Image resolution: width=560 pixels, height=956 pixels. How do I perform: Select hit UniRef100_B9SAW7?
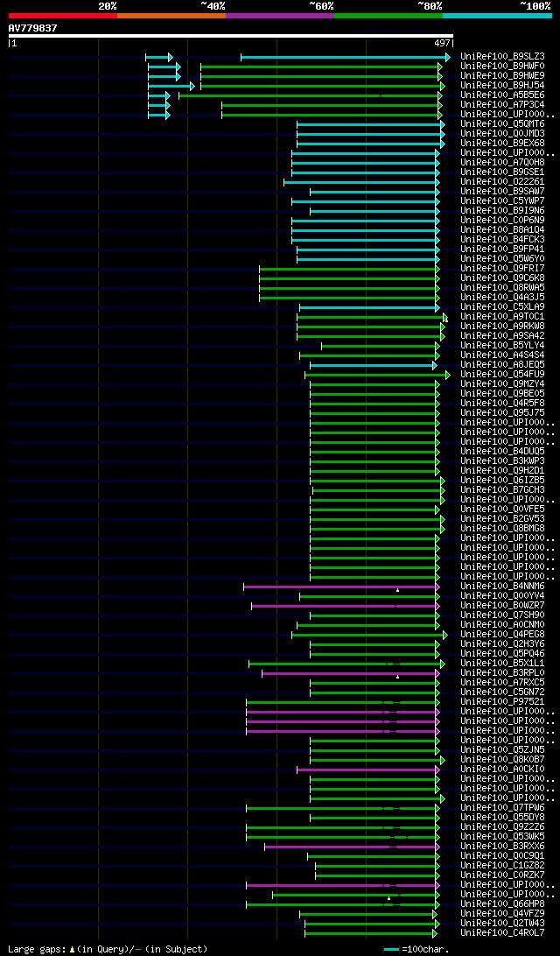pyautogui.click(x=502, y=192)
